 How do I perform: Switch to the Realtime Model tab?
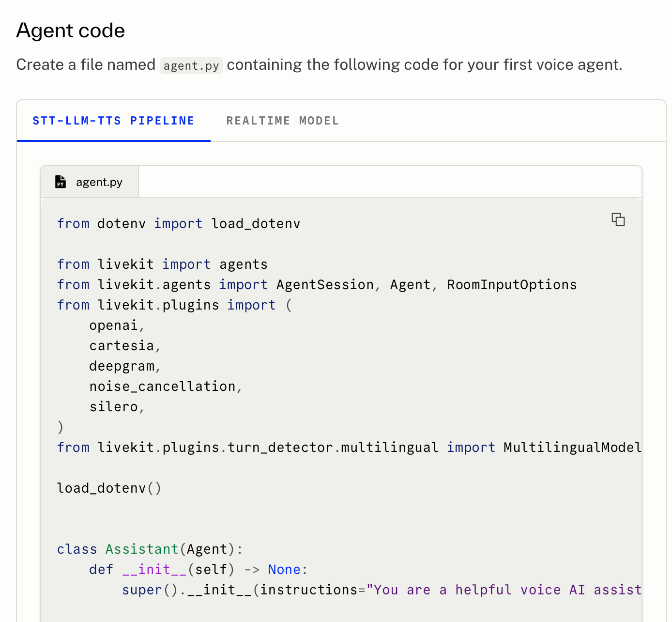pyautogui.click(x=282, y=121)
